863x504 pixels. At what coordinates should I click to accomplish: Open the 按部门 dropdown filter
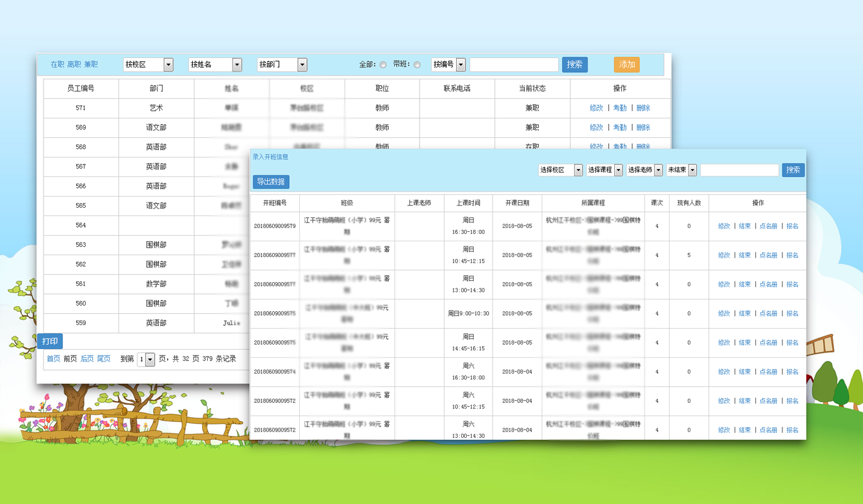[302, 64]
